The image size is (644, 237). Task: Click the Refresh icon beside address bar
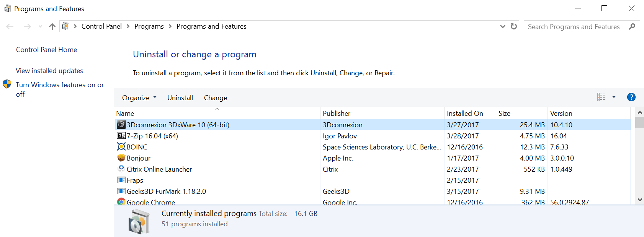click(x=514, y=26)
